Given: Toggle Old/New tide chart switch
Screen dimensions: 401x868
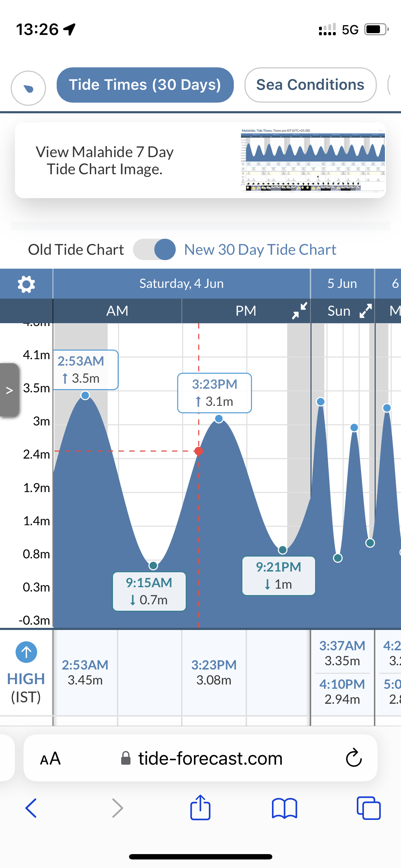Looking at the screenshot, I should point(154,249).
